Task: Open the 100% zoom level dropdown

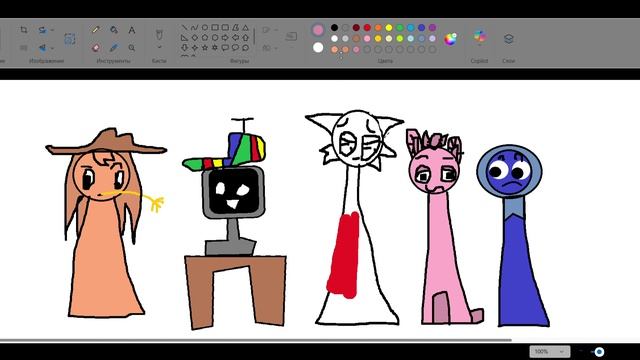Action: coord(550,351)
